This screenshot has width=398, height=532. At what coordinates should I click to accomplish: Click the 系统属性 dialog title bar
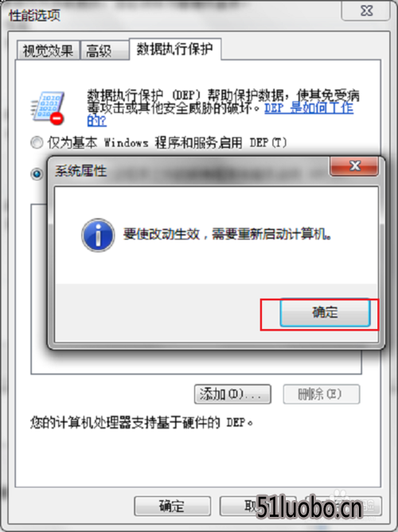(190, 171)
